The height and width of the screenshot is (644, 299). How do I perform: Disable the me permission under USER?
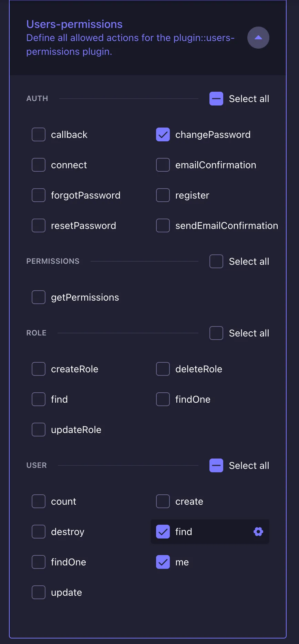(163, 562)
